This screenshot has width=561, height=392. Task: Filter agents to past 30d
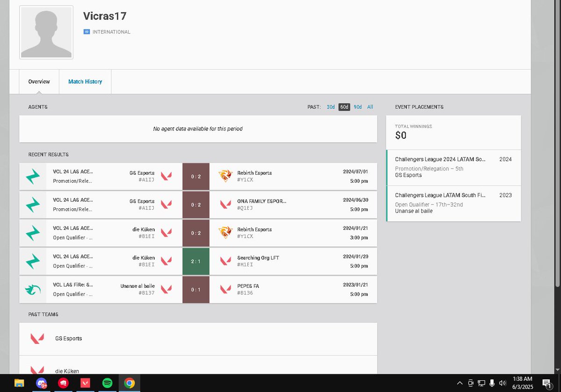tap(331, 107)
